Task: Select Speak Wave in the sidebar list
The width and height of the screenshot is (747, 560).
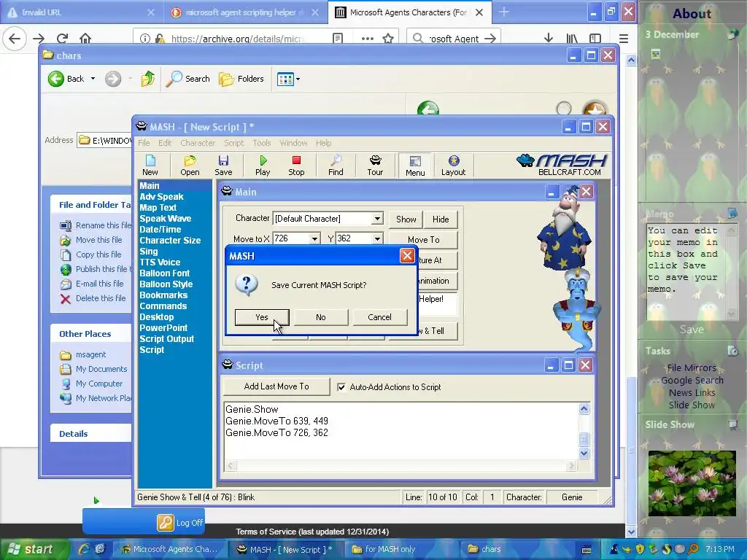Action: tap(166, 219)
